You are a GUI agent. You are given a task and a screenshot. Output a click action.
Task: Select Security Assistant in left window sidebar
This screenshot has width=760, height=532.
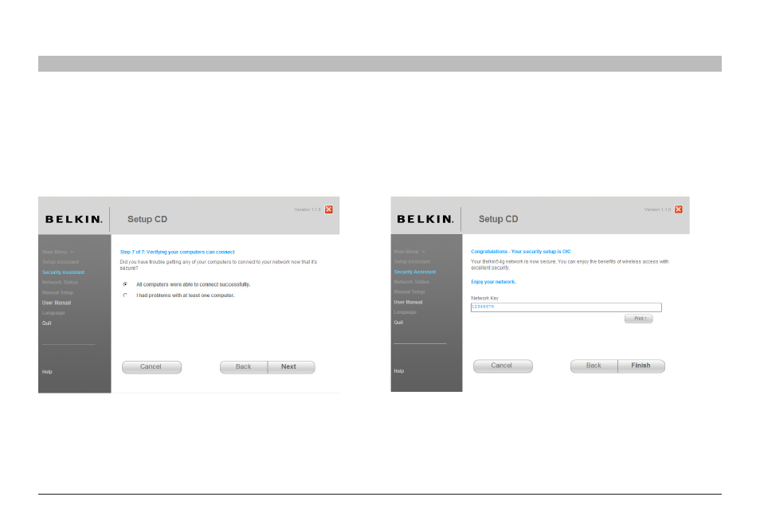(x=64, y=272)
